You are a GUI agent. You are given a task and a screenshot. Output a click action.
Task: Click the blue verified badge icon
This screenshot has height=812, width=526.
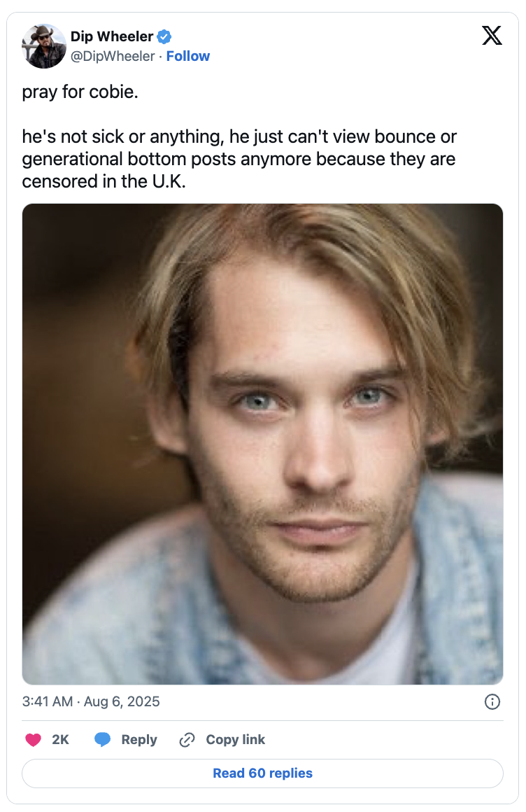(164, 37)
